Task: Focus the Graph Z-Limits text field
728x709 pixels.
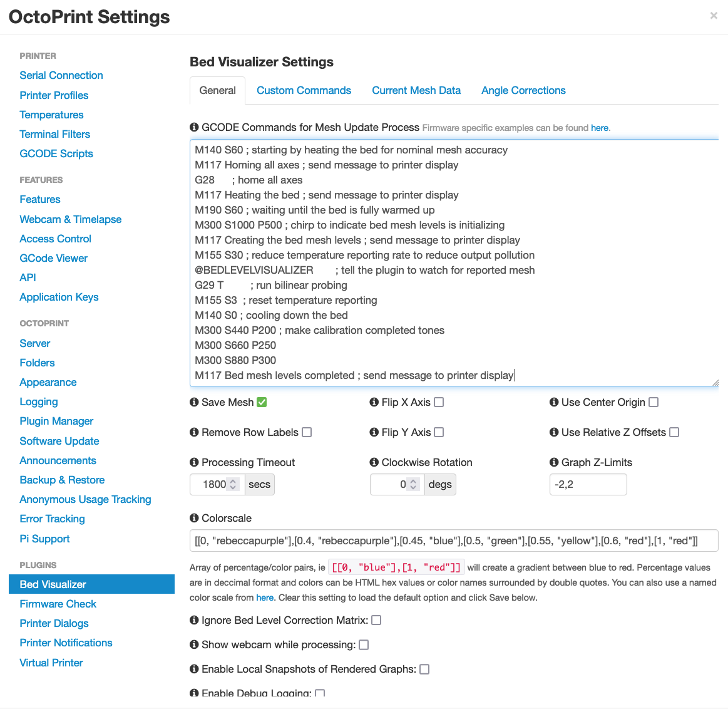Action: pos(588,484)
